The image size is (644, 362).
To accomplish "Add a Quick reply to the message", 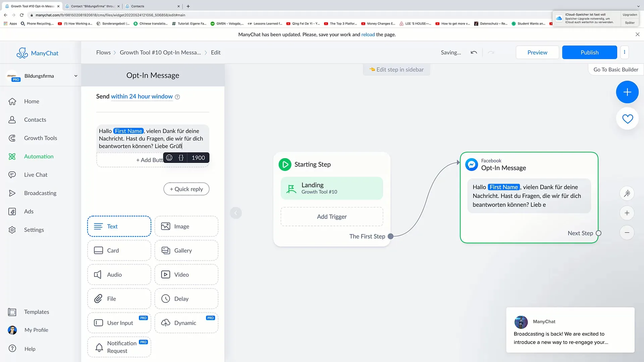I will [x=186, y=189].
